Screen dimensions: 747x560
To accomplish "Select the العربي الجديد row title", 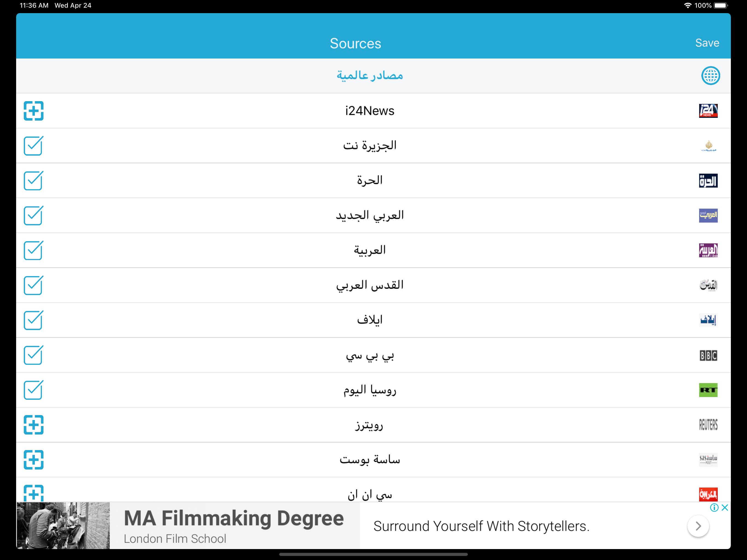I will (369, 215).
